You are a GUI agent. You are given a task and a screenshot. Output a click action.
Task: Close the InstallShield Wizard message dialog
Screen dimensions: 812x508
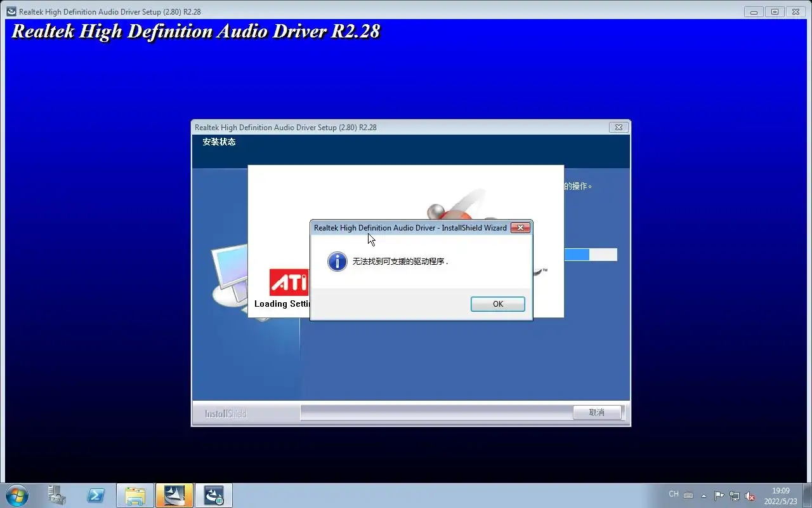click(520, 227)
